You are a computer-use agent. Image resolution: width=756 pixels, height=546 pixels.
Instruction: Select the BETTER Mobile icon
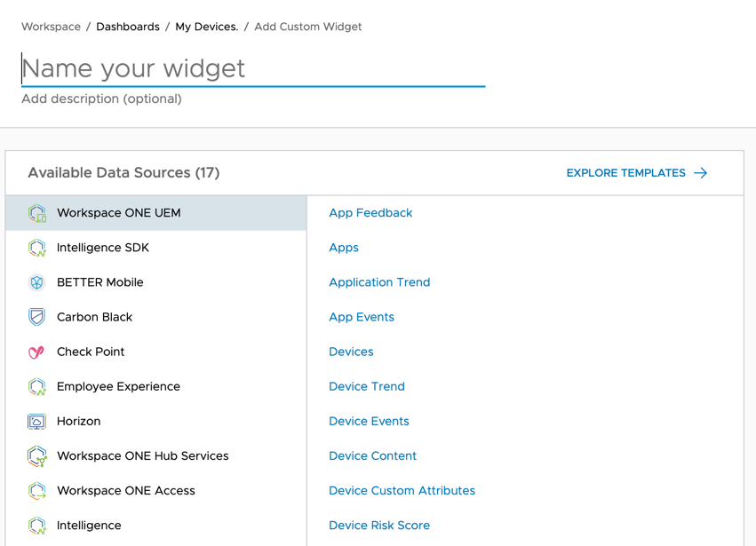coord(37,282)
